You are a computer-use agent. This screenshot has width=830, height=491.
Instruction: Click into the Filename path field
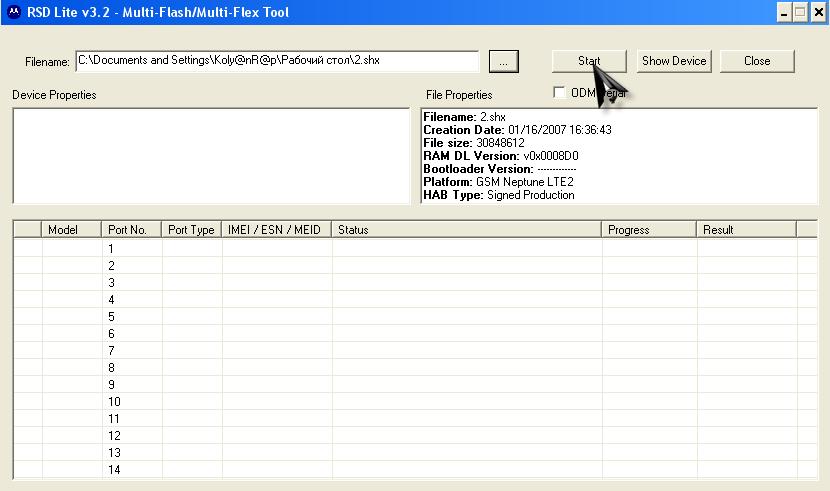[x=277, y=61]
